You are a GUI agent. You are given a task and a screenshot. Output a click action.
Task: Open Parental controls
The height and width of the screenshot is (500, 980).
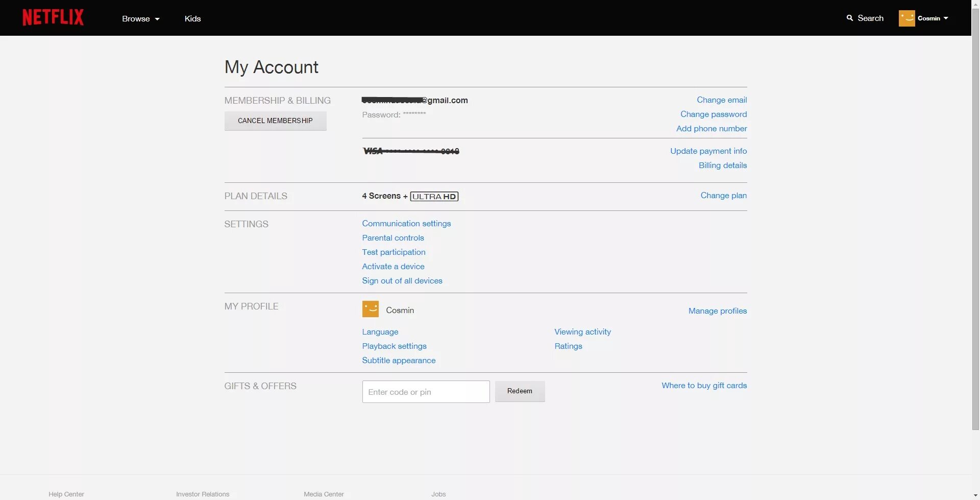click(x=393, y=237)
